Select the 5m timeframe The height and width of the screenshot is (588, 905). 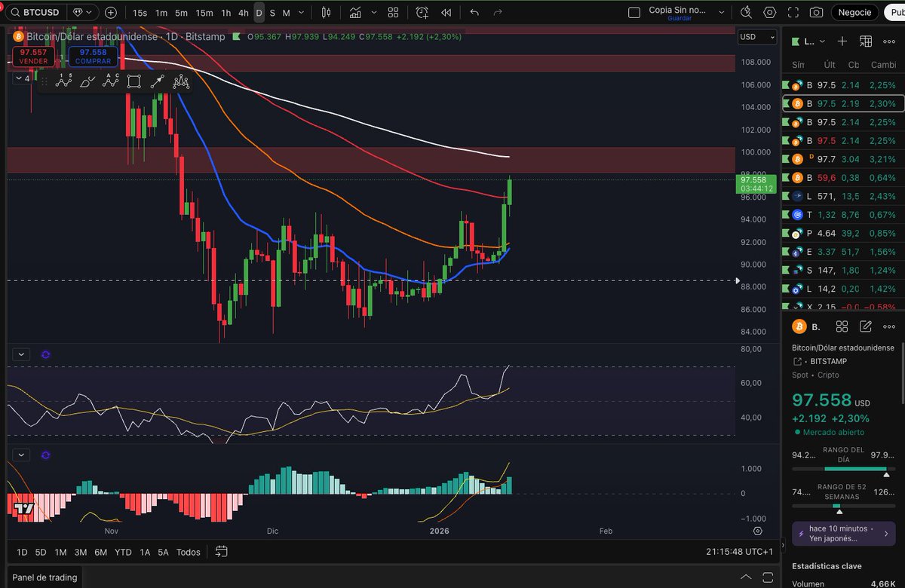[x=181, y=13]
